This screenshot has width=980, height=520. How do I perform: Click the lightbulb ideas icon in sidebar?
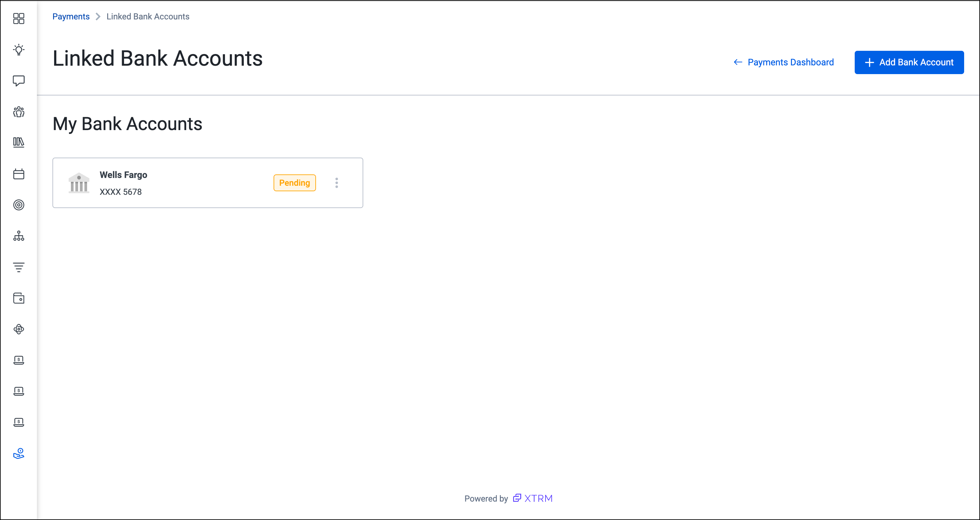point(19,50)
